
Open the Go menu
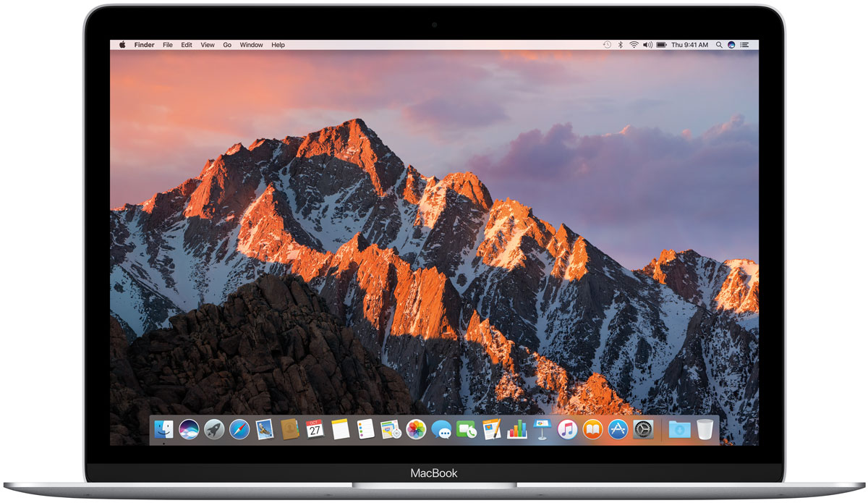[x=227, y=45]
